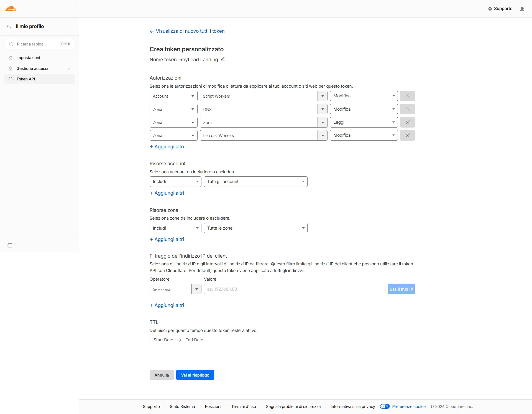Click the Ricerca rapida search field
Image resolution: width=532 pixels, height=414 pixels.
pyautogui.click(x=39, y=44)
